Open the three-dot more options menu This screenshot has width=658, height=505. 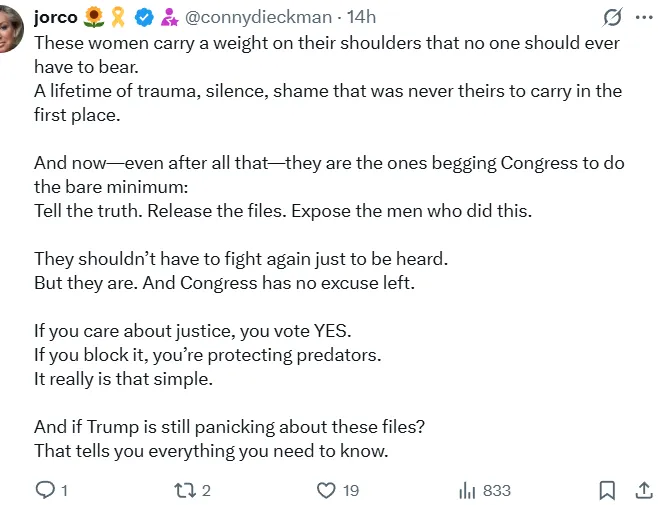click(644, 18)
